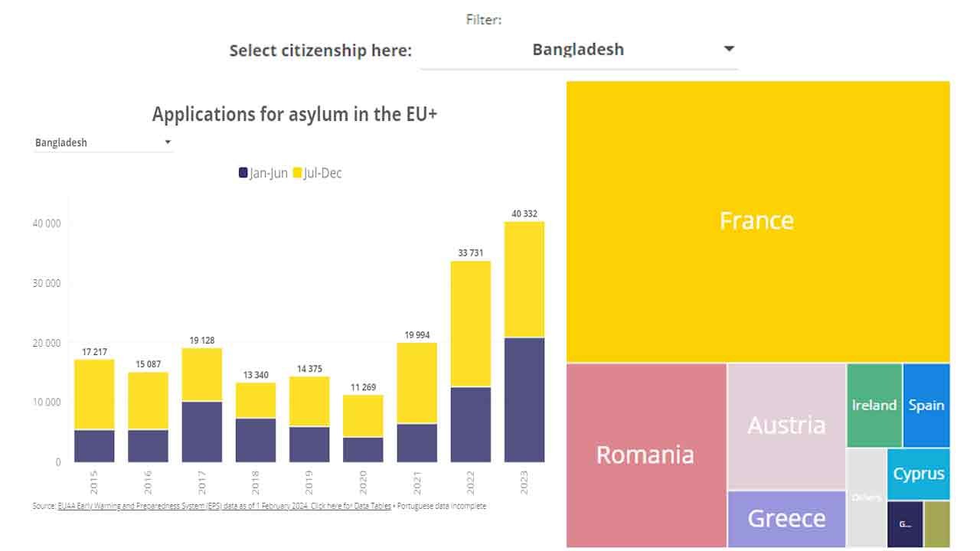Expand the Bangladesh dropdown above the chart
Viewport: 980px width, 551px height.
click(103, 142)
